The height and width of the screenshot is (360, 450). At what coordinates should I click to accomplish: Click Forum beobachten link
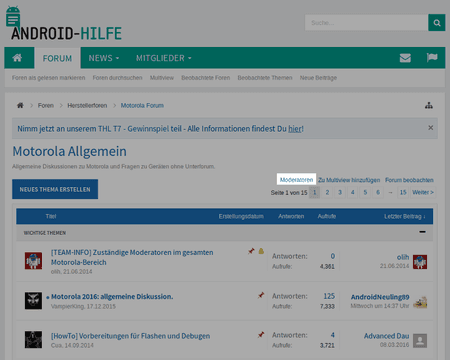click(x=409, y=180)
